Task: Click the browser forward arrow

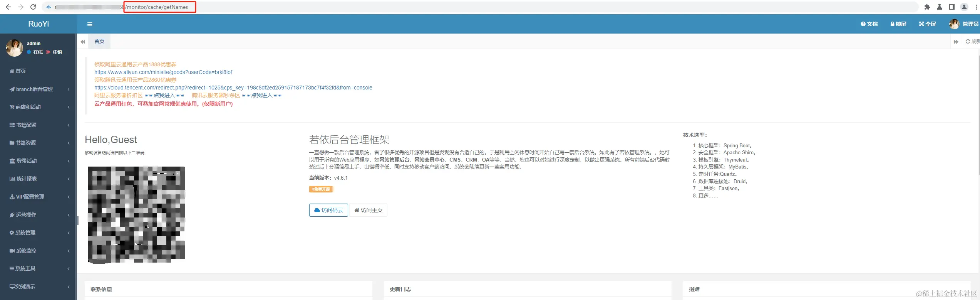Action: tap(21, 7)
